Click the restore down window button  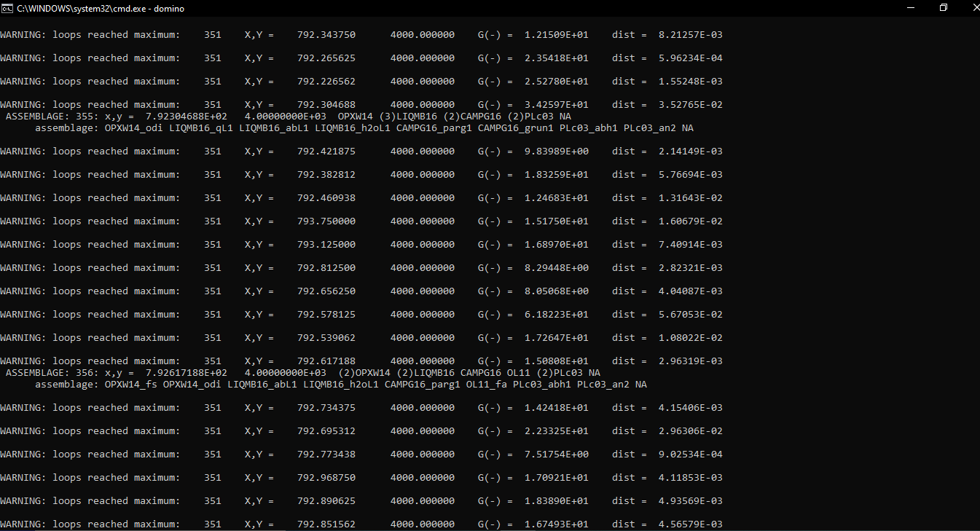(x=944, y=8)
